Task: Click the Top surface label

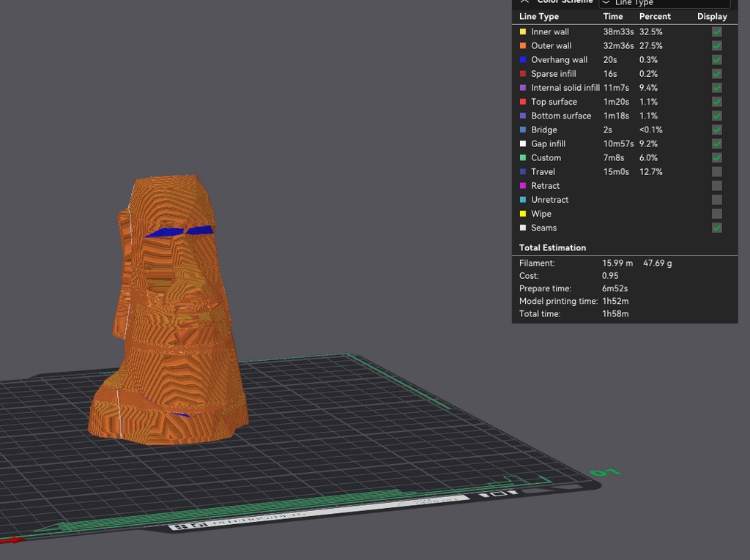Action: coord(554,101)
